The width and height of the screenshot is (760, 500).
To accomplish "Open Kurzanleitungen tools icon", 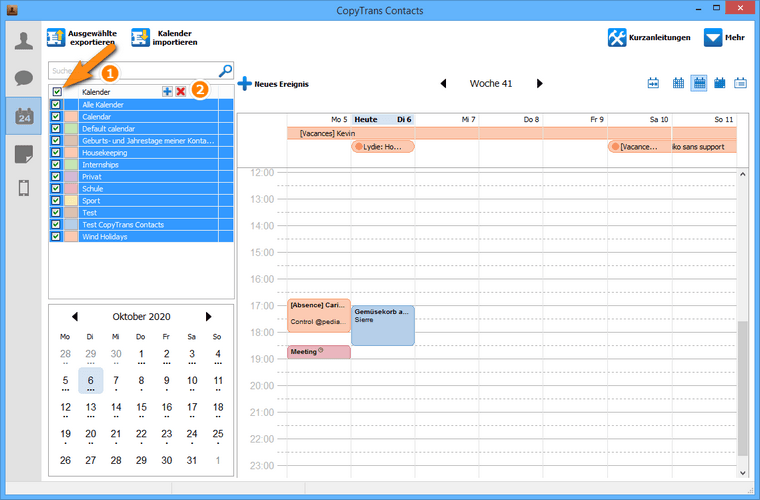I will point(617,38).
